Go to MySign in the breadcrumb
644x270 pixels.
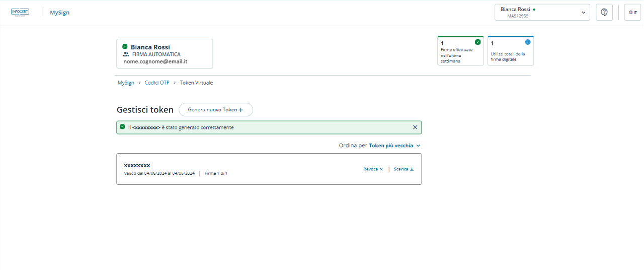(x=126, y=83)
